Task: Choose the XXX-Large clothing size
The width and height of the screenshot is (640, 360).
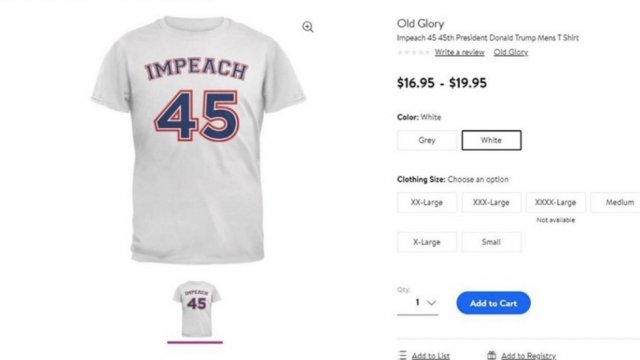Action: [491, 202]
